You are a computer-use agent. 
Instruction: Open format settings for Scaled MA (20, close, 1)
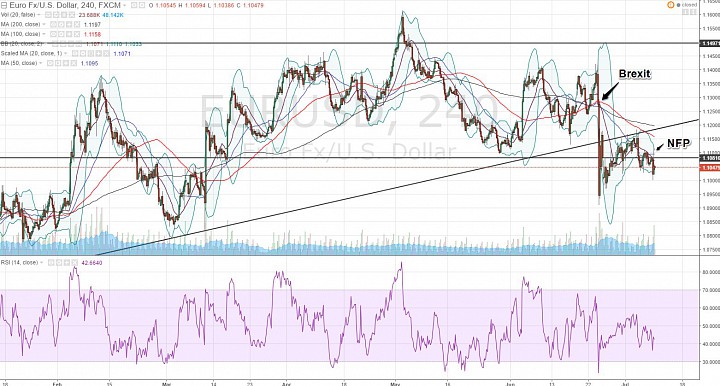83,53
